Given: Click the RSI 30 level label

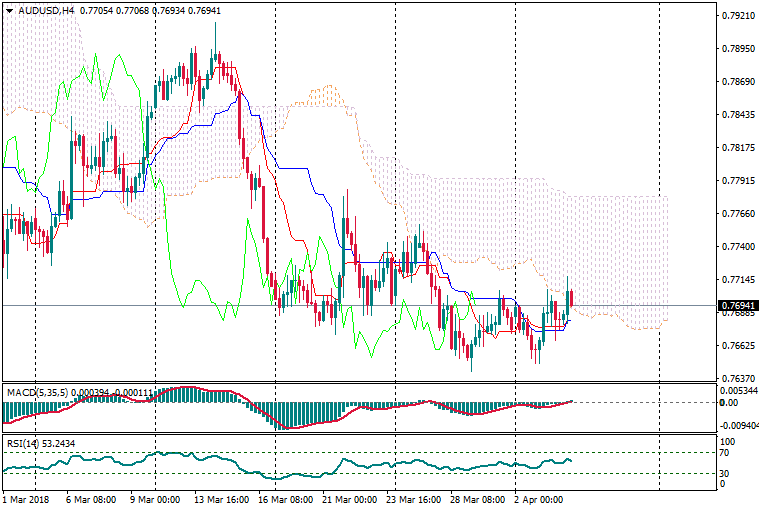Looking at the screenshot, I should pyautogui.click(x=727, y=473).
